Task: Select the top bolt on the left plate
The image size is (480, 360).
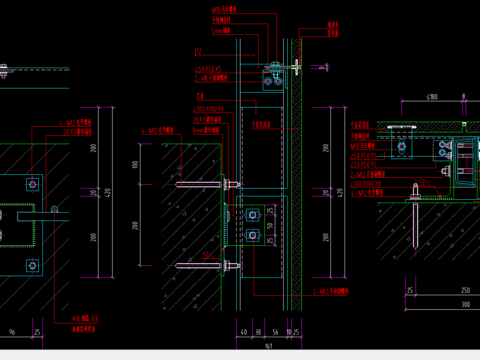Action: (32, 184)
